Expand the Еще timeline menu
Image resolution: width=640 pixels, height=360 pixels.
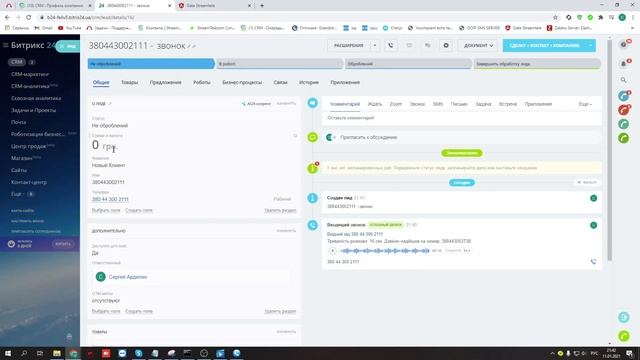[585, 104]
